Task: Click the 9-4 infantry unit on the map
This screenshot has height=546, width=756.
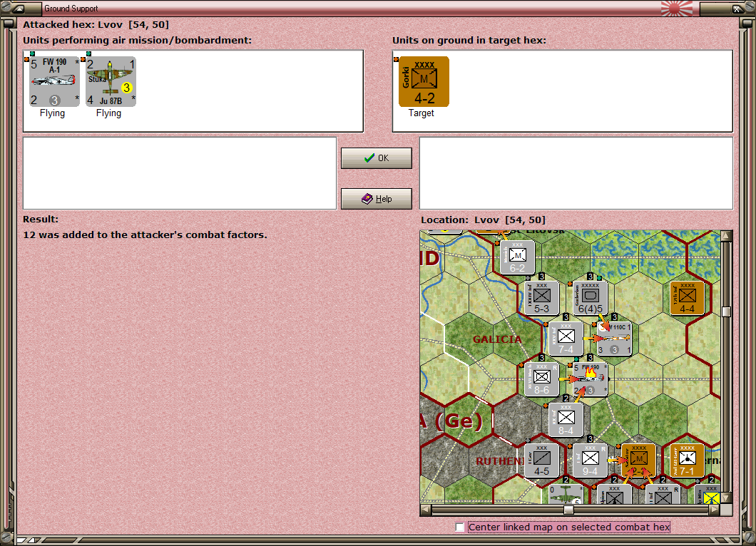Action: tap(592, 460)
